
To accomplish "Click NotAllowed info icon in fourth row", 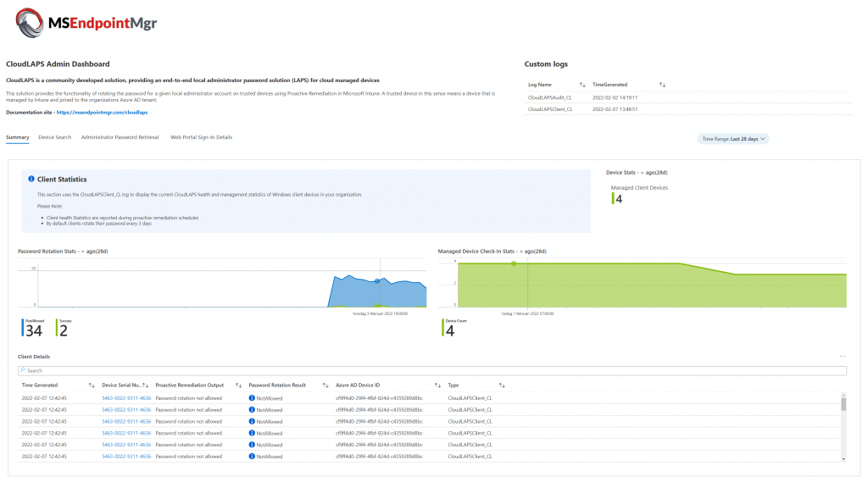I will [252, 433].
